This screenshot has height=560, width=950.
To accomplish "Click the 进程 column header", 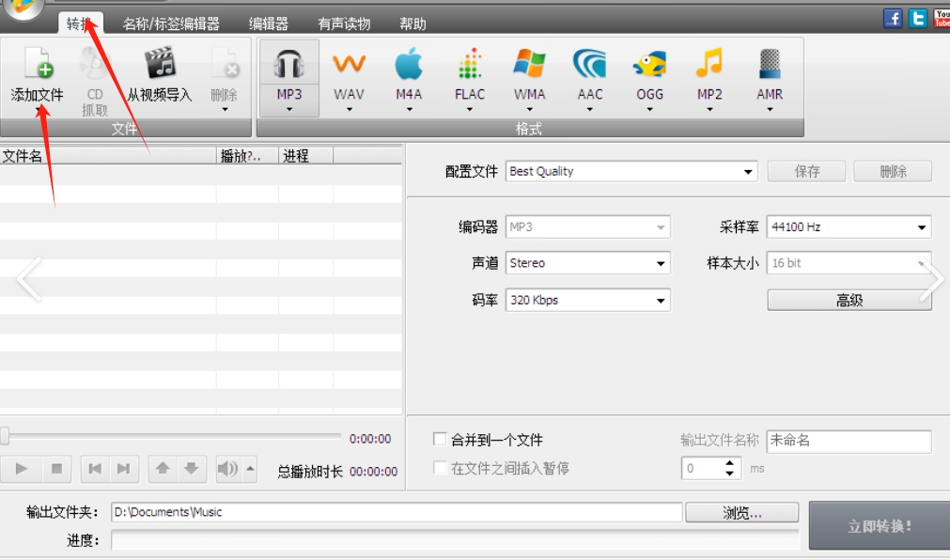I will click(305, 156).
